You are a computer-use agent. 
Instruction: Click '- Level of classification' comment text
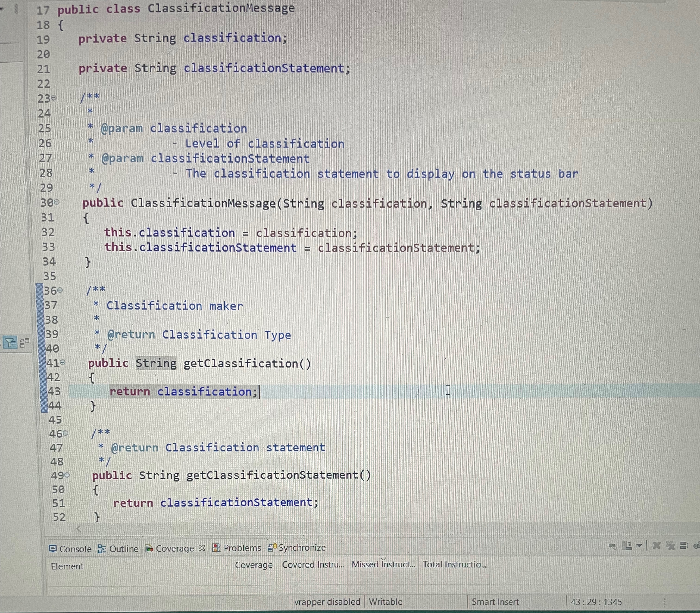(x=258, y=144)
